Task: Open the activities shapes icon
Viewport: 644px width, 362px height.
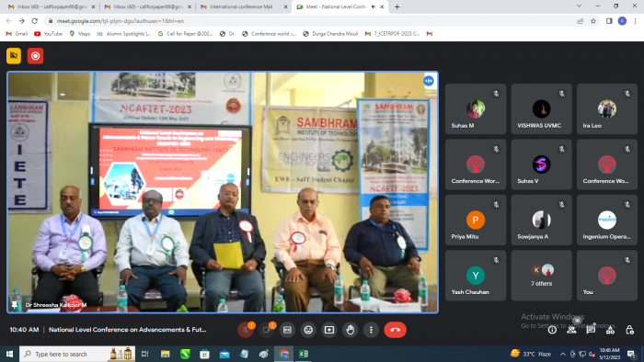Action: (610, 330)
